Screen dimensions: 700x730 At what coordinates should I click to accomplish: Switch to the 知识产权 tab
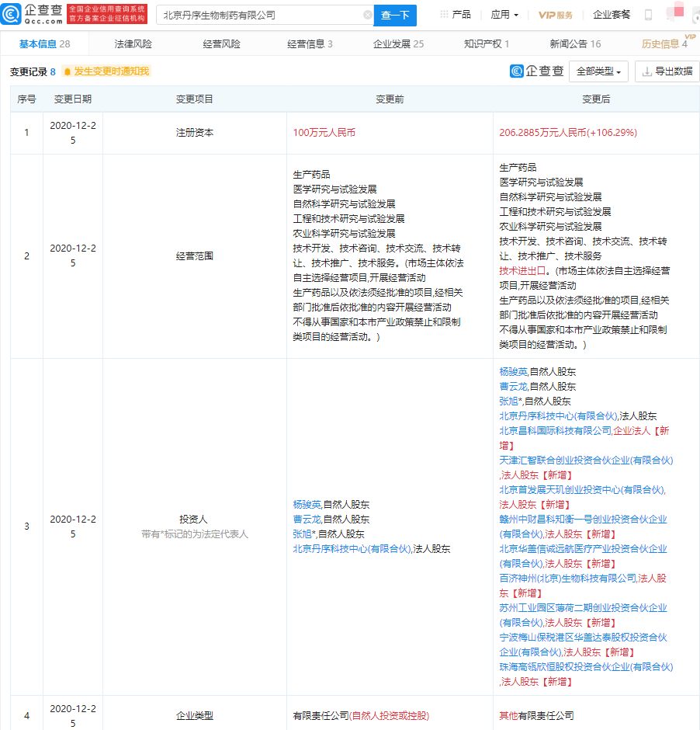486,44
